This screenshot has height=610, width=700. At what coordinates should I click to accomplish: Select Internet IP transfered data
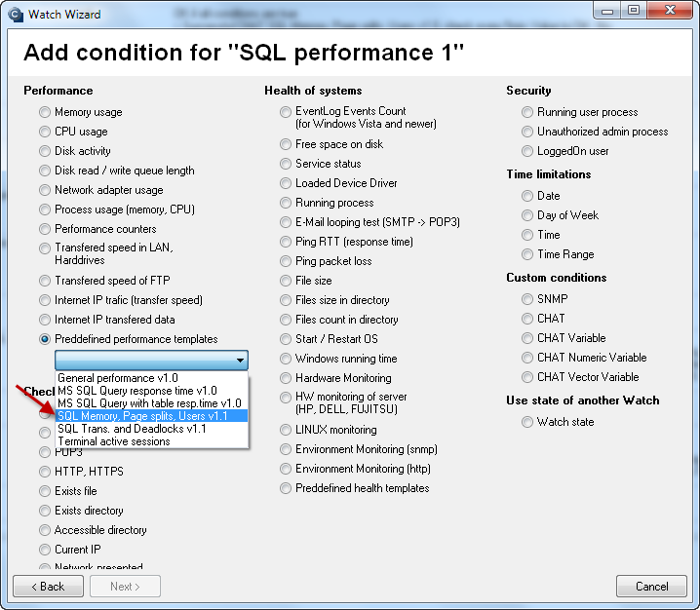coord(45,320)
